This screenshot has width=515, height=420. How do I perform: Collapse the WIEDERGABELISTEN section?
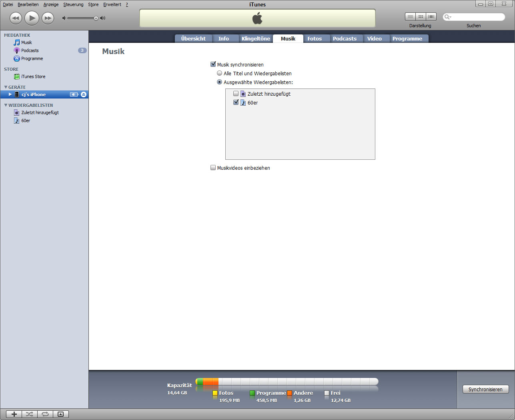(6, 105)
